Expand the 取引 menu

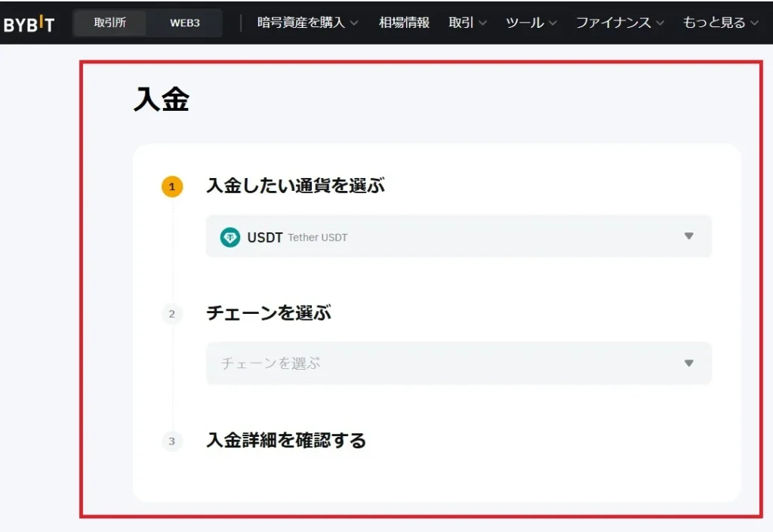tap(467, 23)
